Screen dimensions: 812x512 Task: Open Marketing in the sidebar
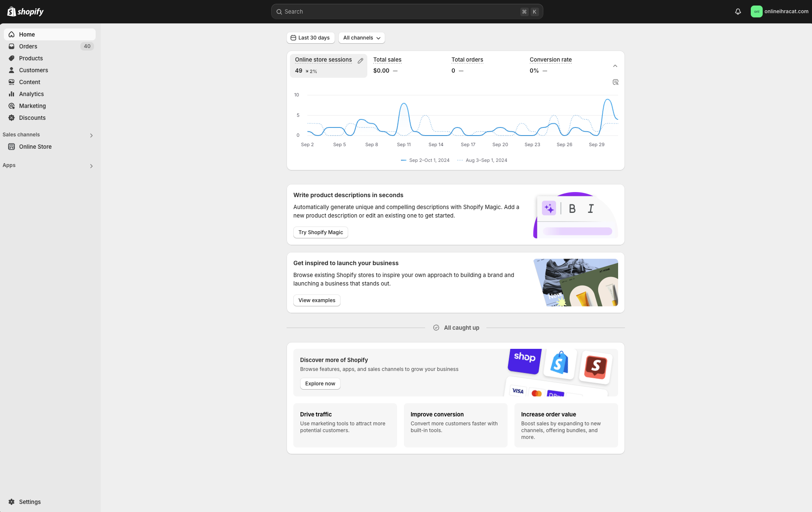coord(50,106)
